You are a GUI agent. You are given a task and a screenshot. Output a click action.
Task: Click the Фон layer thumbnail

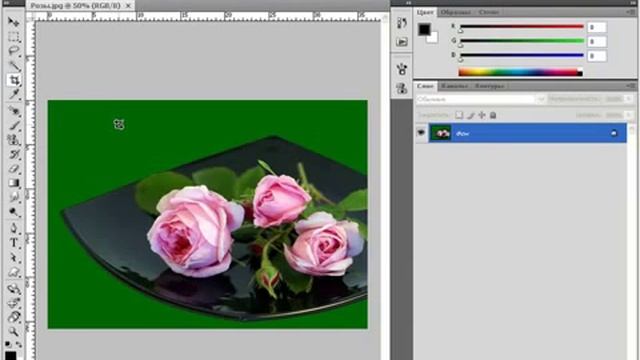click(440, 133)
